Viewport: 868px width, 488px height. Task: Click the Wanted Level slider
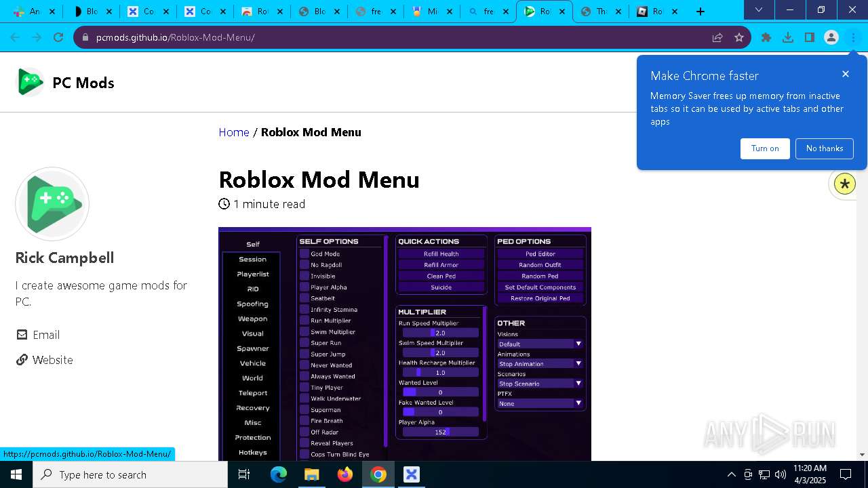441,392
